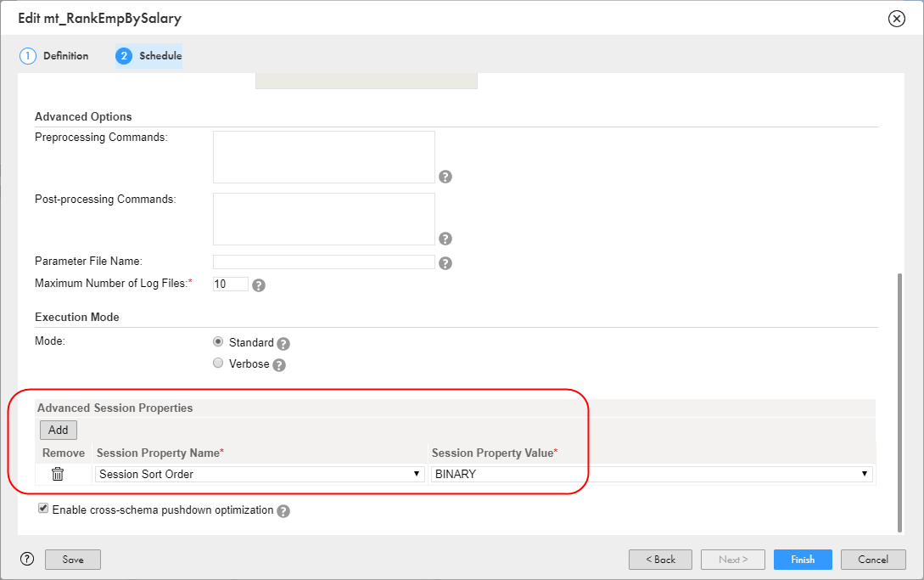Click help icon beside Parameter File Name

point(445,263)
